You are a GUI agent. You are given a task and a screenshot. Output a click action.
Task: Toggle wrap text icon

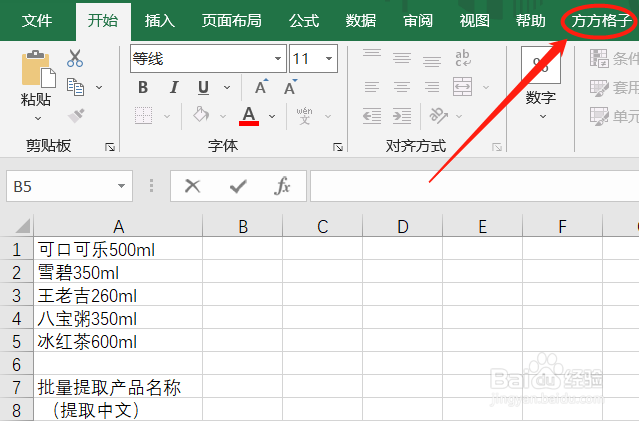(x=463, y=58)
